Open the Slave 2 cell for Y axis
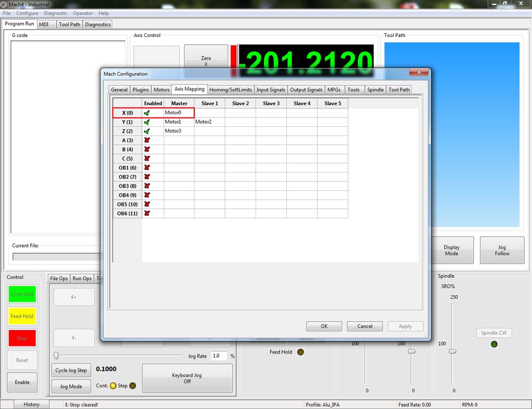532x409 pixels. tap(240, 122)
